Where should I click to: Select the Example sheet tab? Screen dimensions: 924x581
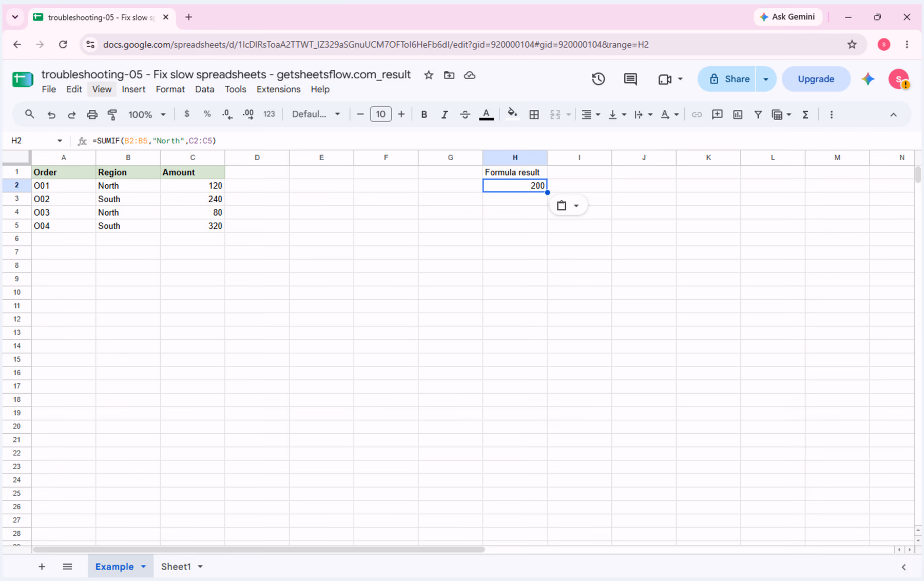114,567
